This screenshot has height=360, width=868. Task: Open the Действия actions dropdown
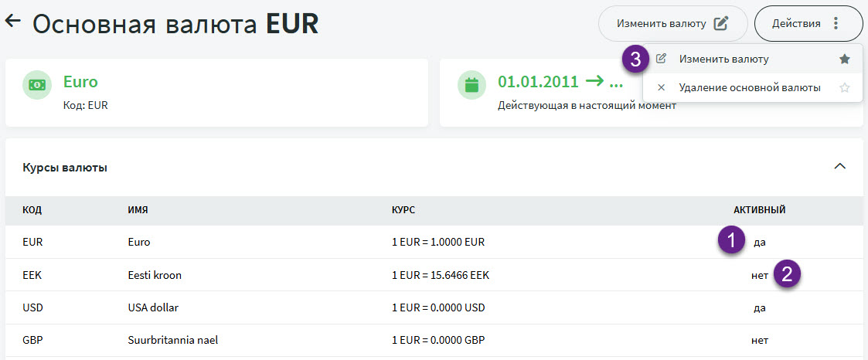808,24
